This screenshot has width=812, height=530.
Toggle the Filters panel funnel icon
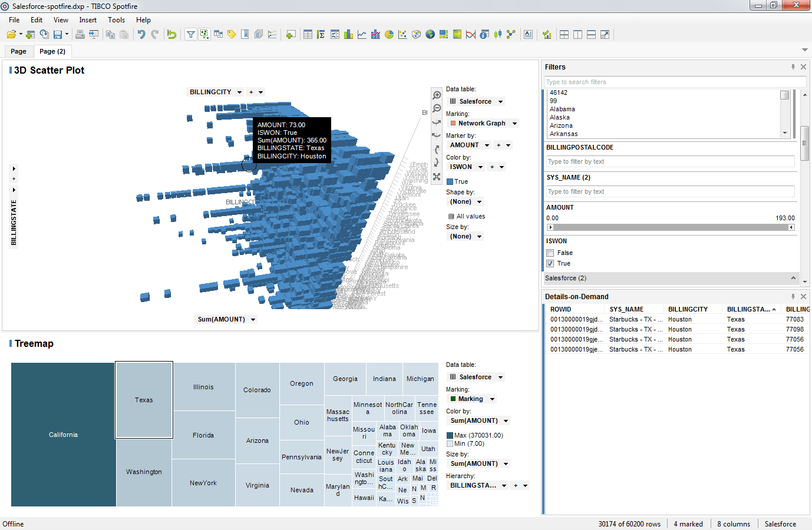(x=191, y=35)
